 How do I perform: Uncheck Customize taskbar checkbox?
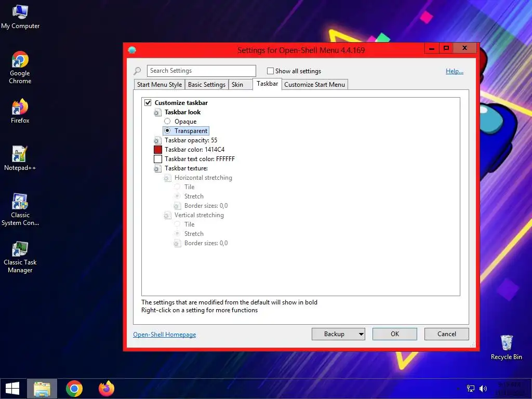pos(148,103)
